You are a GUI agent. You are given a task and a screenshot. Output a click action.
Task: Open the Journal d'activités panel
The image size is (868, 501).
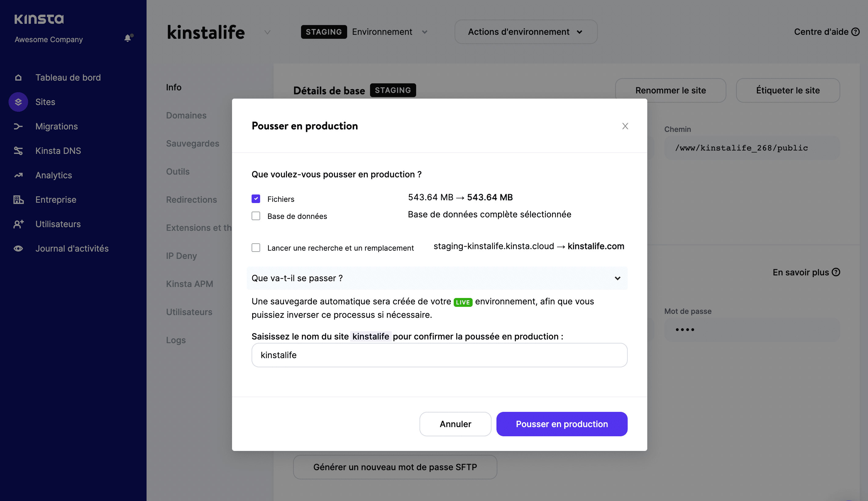[71, 249]
